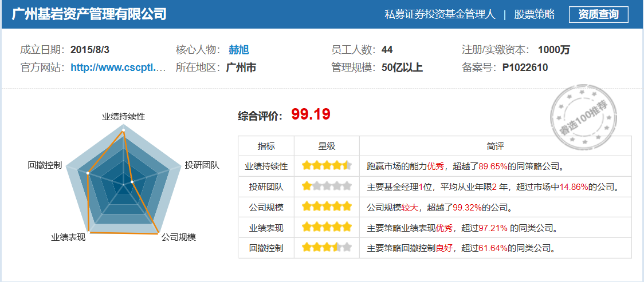Click the comment containing 14.86%

tap(493, 187)
